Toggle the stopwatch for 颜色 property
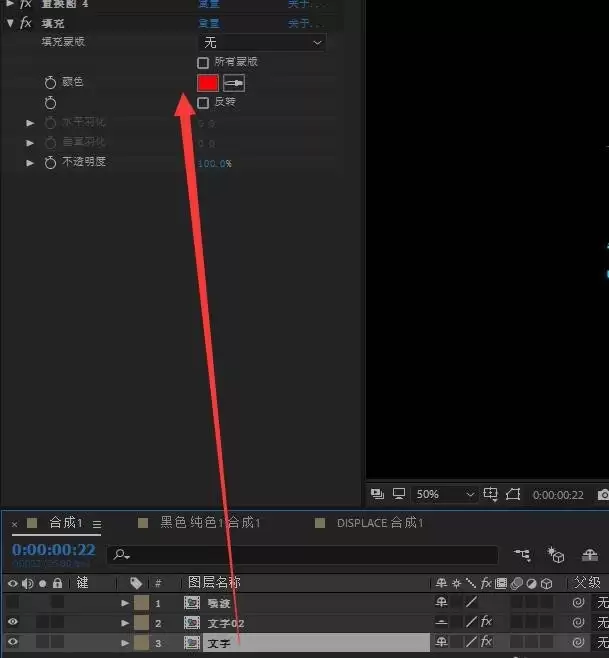Viewport: 609px width, 658px height. 50,82
